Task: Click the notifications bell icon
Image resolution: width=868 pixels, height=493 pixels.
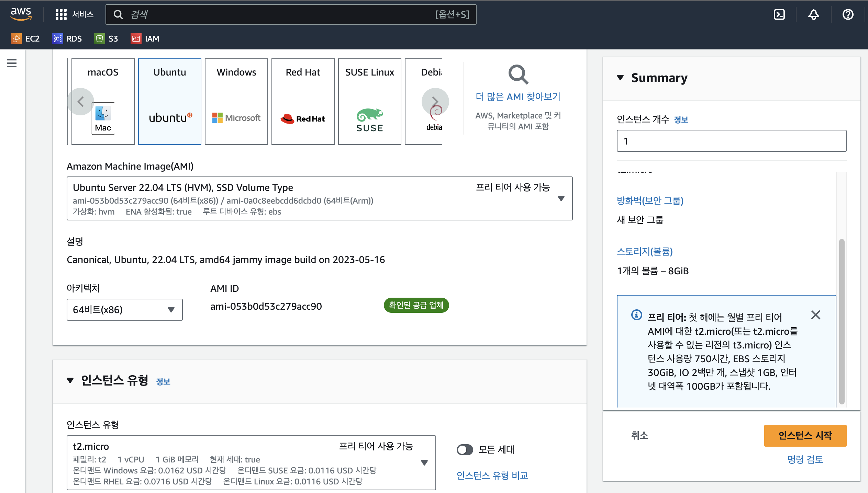Action: click(813, 14)
